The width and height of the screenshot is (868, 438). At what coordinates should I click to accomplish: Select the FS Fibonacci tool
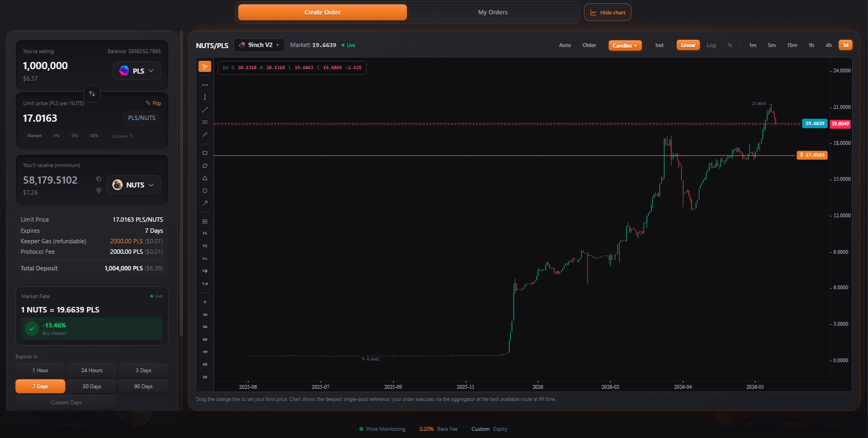[x=205, y=246]
